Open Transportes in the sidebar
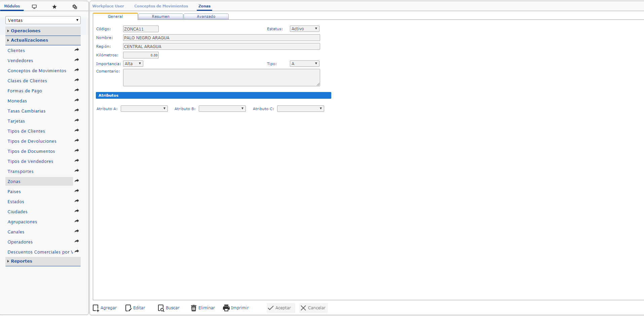The height and width of the screenshot is (316, 644). point(21,172)
